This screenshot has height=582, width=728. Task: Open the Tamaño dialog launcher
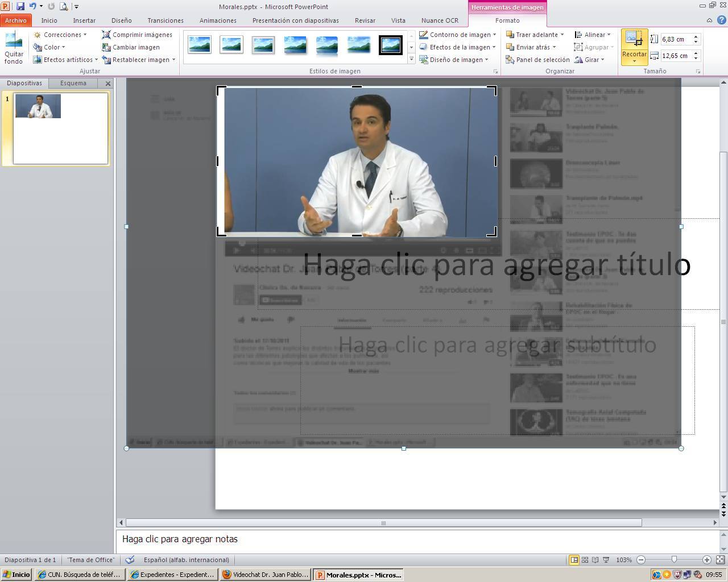pyautogui.click(x=698, y=72)
